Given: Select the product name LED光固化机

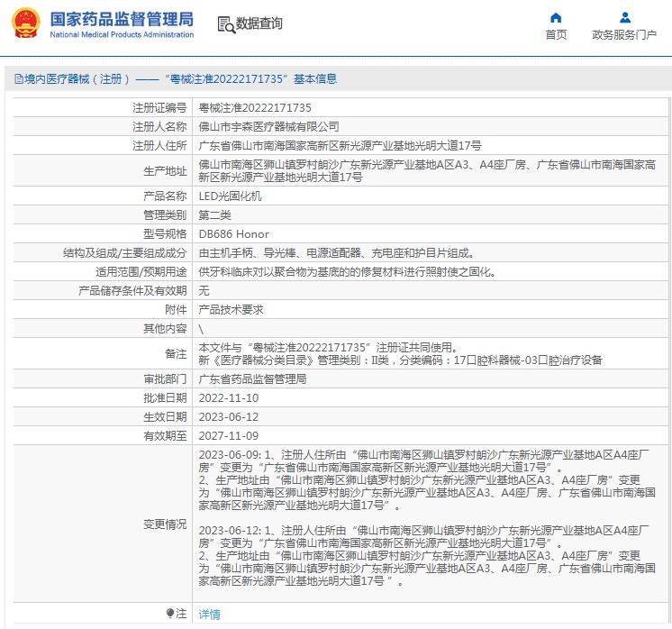Looking at the screenshot, I should (230, 196).
